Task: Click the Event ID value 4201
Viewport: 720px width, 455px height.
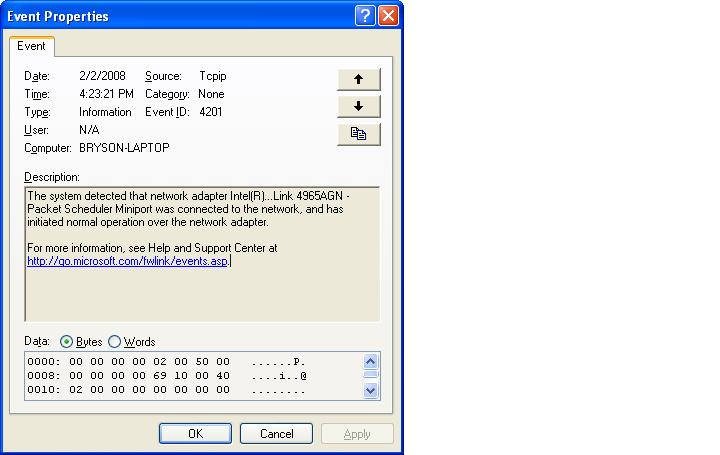Action: pyautogui.click(x=211, y=112)
